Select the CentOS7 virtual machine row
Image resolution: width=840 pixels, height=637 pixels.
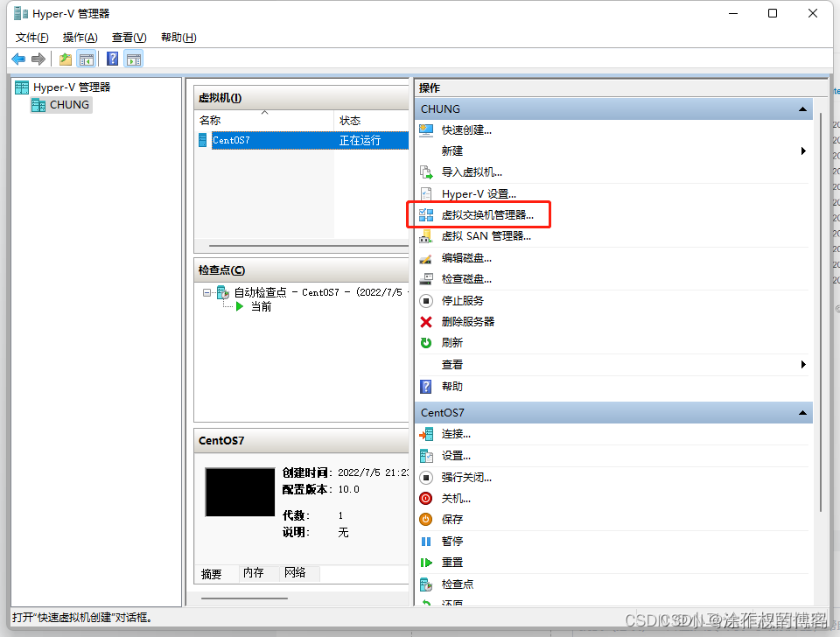tap(303, 140)
